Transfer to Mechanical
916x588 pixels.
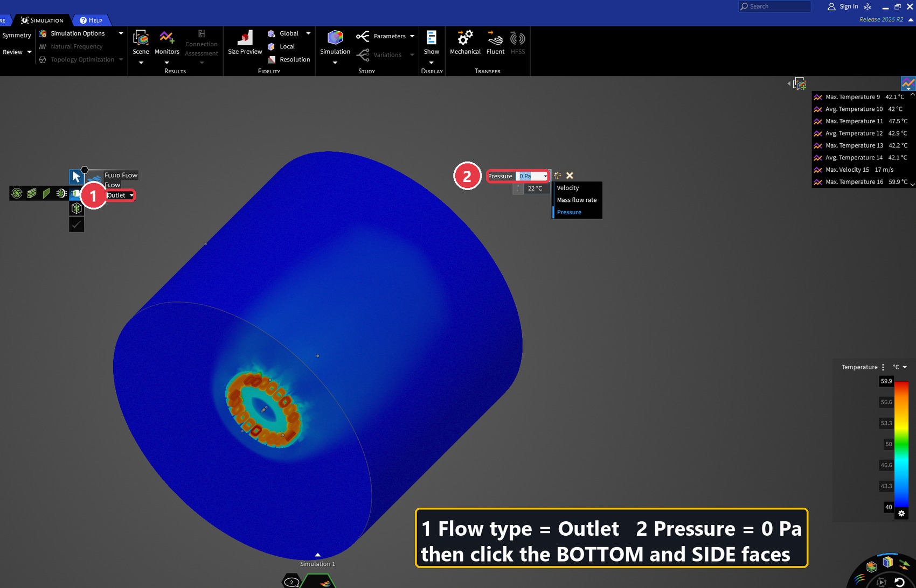pyautogui.click(x=465, y=43)
